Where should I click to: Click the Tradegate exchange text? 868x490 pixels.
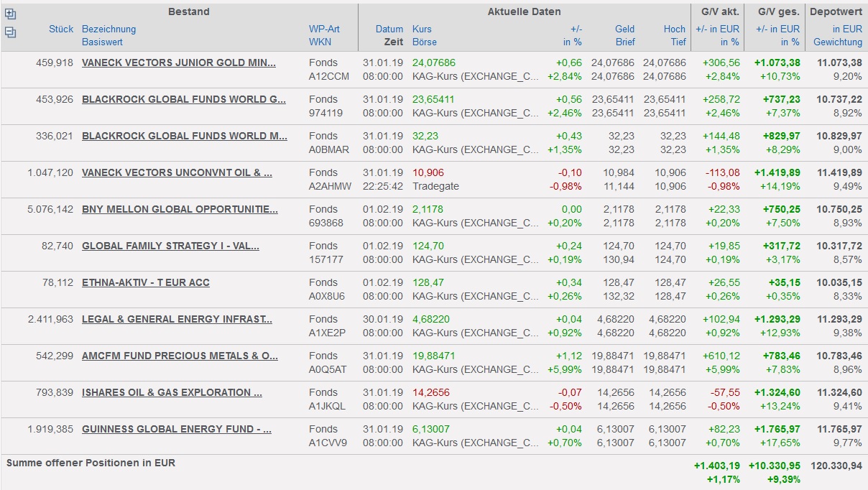tap(435, 186)
